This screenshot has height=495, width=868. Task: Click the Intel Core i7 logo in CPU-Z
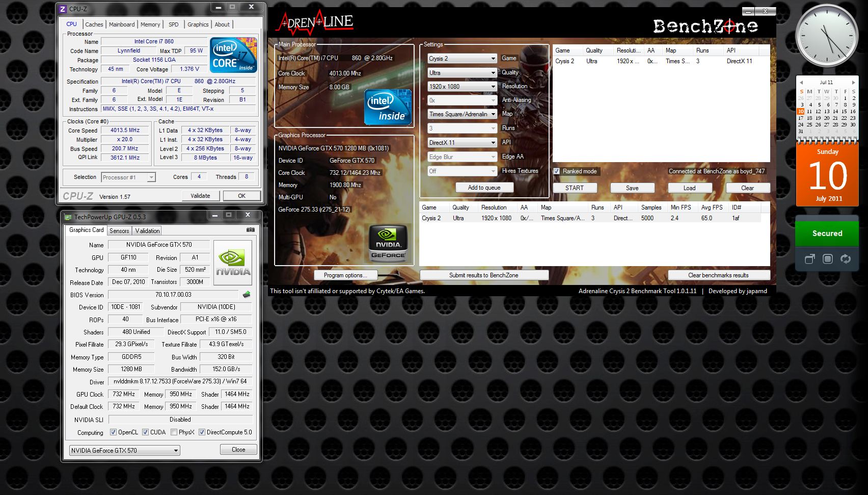click(233, 55)
